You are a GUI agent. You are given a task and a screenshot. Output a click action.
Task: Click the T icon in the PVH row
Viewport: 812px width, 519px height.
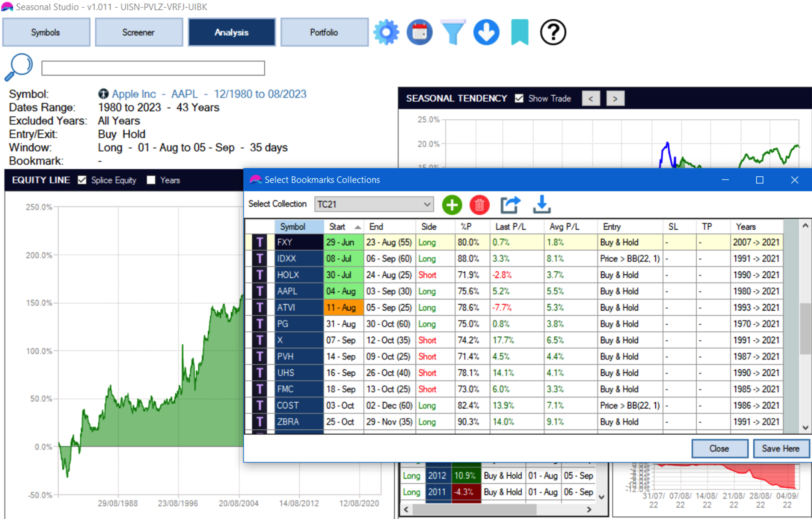[x=259, y=356]
